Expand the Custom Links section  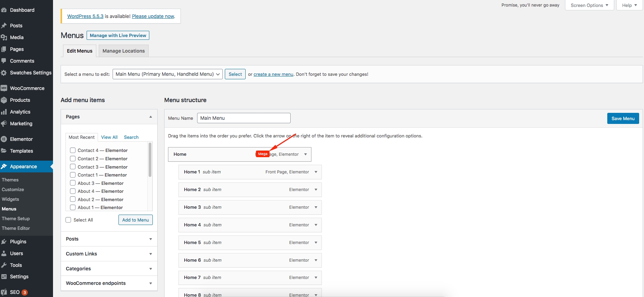[x=150, y=254]
